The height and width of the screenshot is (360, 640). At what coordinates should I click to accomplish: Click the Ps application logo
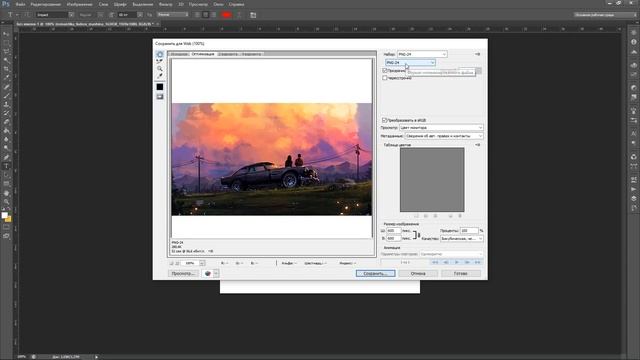coord(6,4)
